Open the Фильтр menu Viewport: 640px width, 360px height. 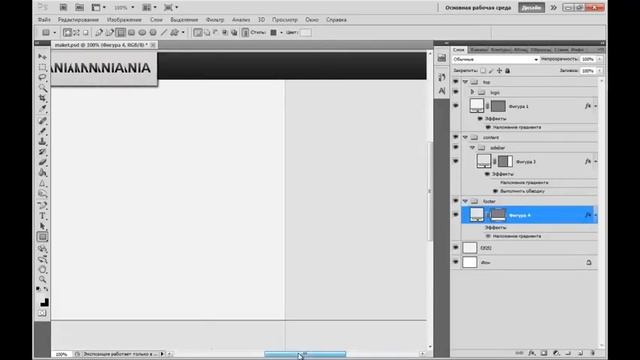point(215,20)
